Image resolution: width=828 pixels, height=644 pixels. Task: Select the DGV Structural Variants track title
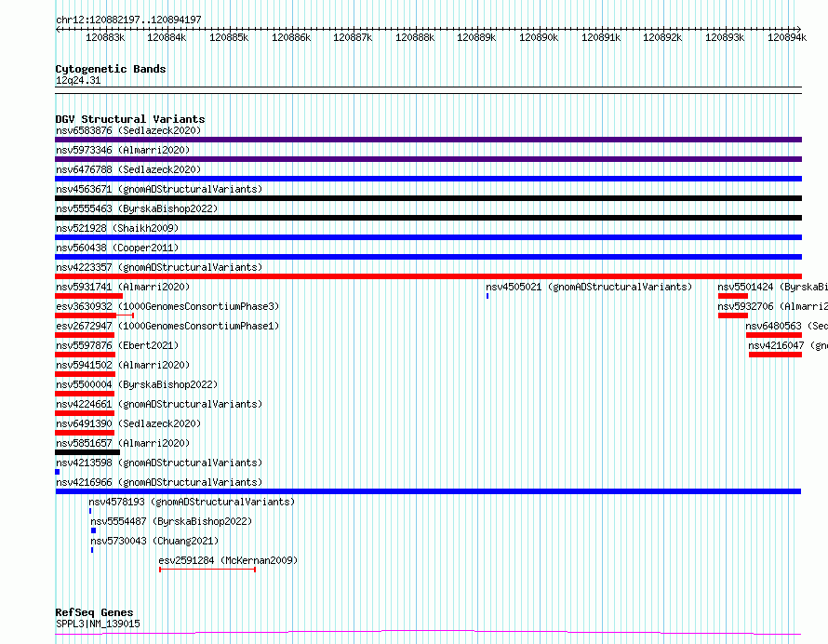click(130, 119)
